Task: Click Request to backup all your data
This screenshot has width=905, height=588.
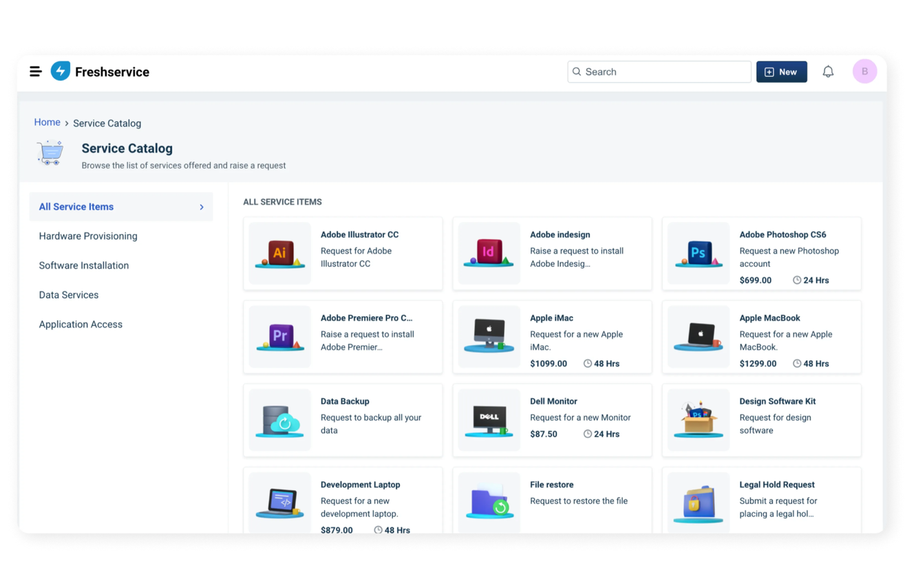Action: point(371,424)
